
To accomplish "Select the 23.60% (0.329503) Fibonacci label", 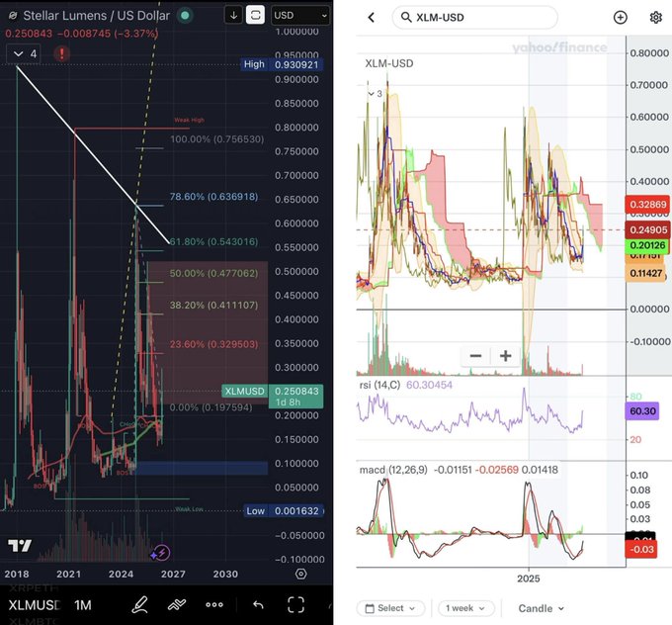I will pyautogui.click(x=213, y=344).
